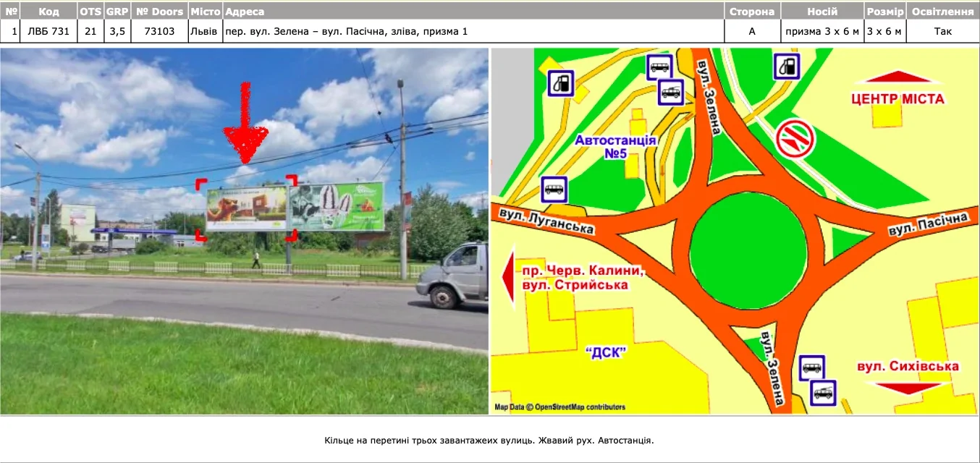The height and width of the screenshot is (463, 980).
Task: Click the OpenStreetMap contributors attribution
Action: 559,407
